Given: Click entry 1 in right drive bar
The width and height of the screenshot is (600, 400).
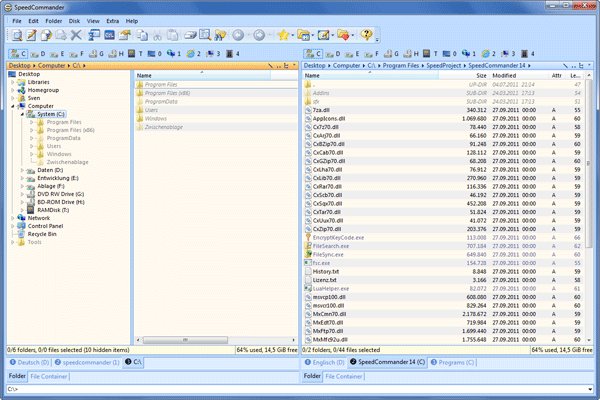Looking at the screenshot, I should (x=469, y=54).
